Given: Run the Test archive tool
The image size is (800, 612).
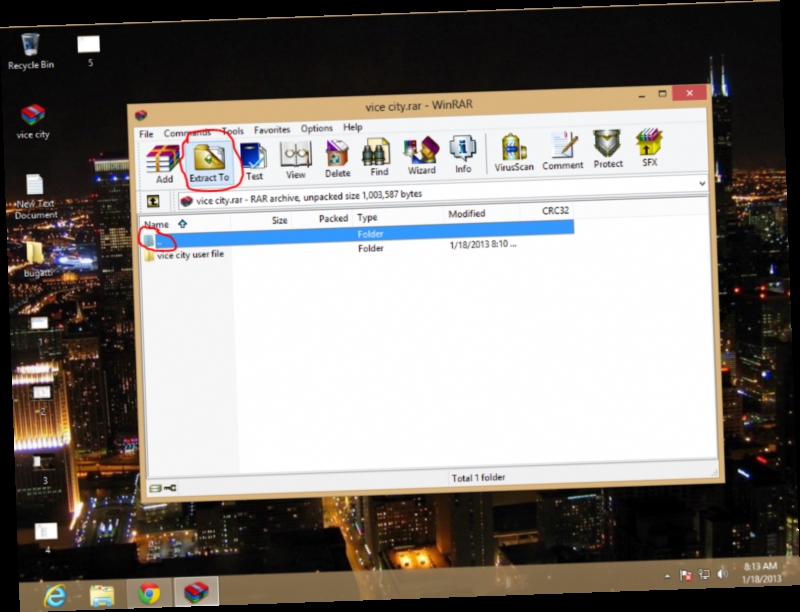Looking at the screenshot, I should 254,162.
